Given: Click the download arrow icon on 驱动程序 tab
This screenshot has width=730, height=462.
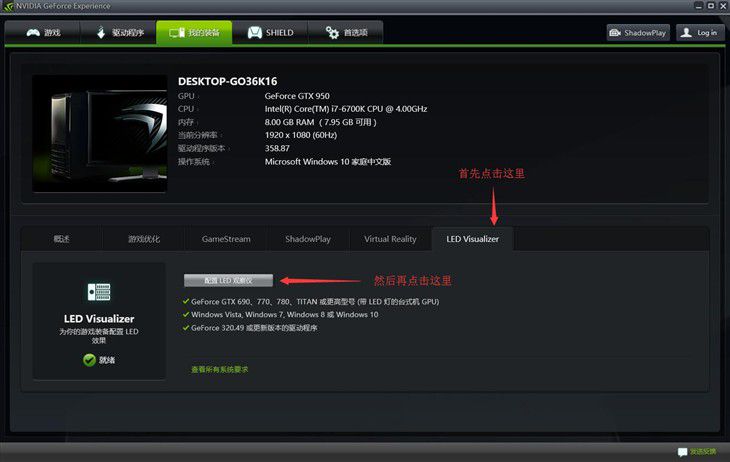Looking at the screenshot, I should (101, 33).
